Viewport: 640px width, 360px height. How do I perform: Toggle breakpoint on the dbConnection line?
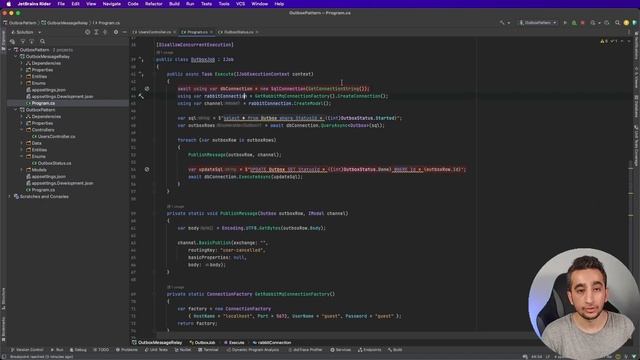point(147,89)
